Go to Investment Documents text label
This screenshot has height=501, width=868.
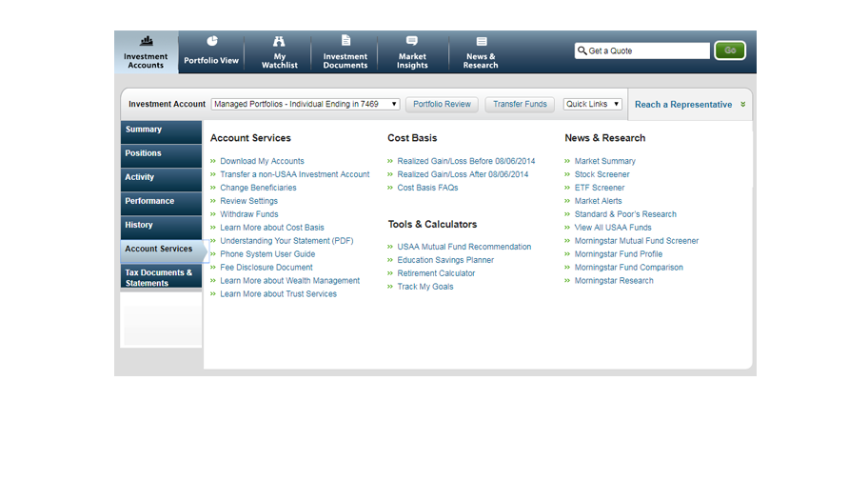point(345,61)
